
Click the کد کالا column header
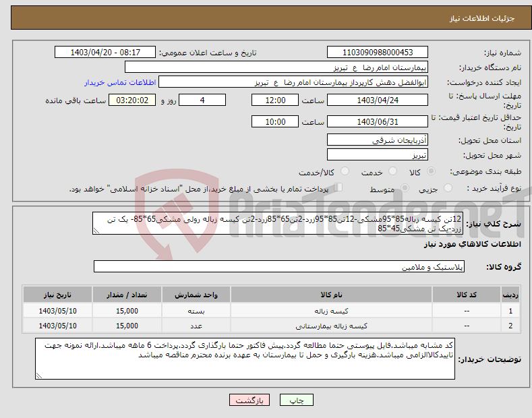pyautogui.click(x=467, y=295)
